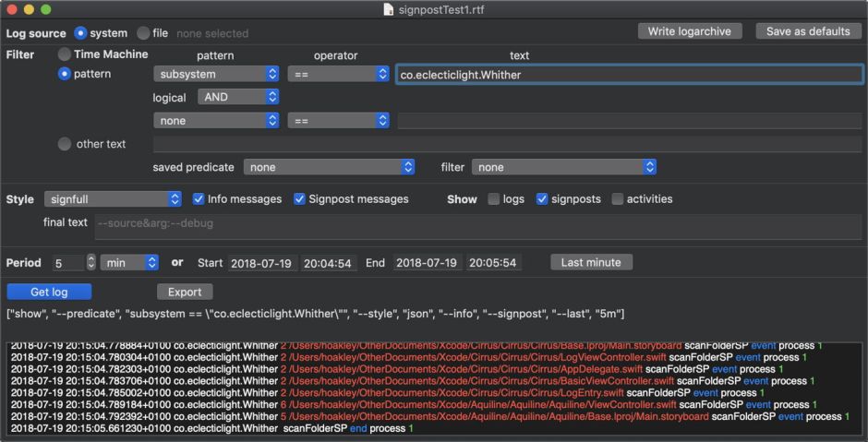Select the system log source radio button
This screenshot has height=442, width=868.
pyautogui.click(x=80, y=33)
